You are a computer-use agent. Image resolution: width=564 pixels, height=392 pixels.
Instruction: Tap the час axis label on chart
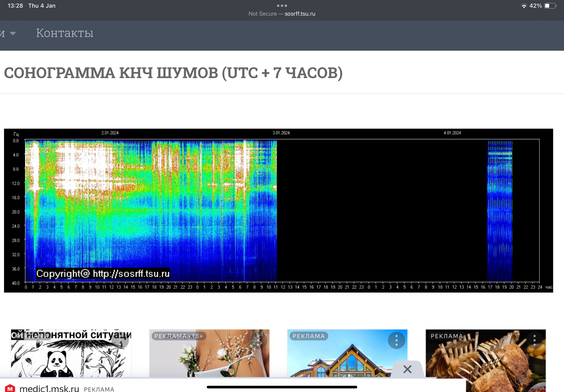click(x=549, y=287)
